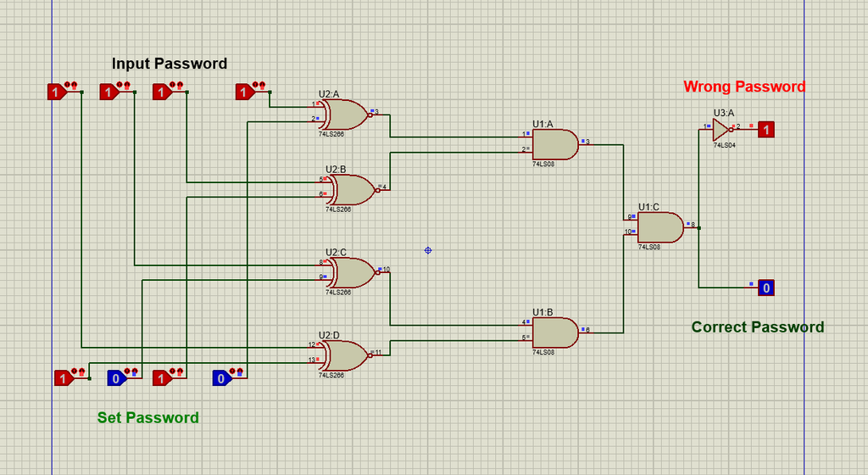
Task: Click the blue origin marker in canvas center
Action: pyautogui.click(x=428, y=250)
